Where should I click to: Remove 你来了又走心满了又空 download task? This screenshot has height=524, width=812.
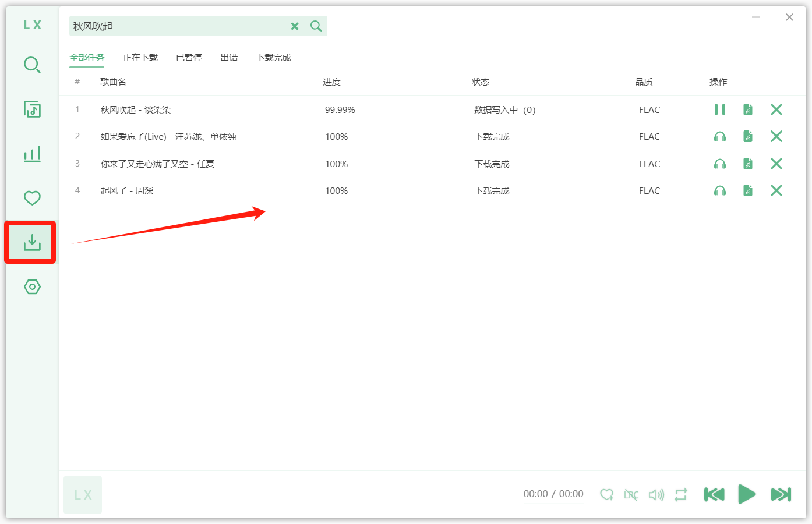click(776, 164)
